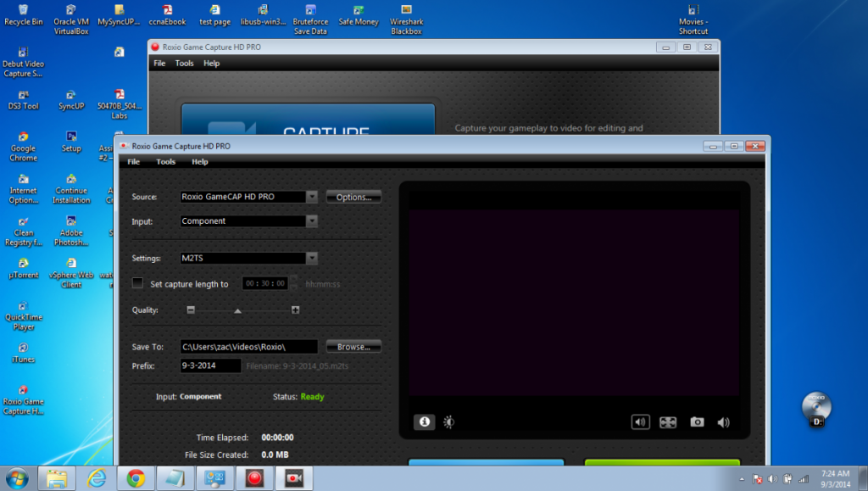Select Debut Video Capture icon
The image size is (868, 491).
point(23,62)
